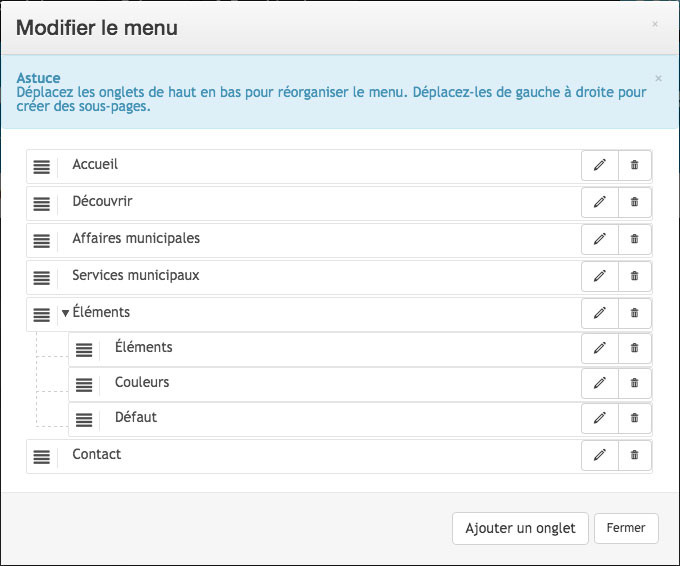Edit the Défaut sub-page with pencil icon
This screenshot has height=566, width=680.
point(600,418)
